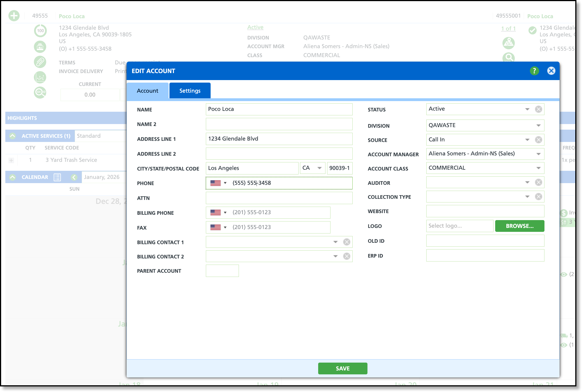Switch to the Settings tab
Image resolution: width=582 pixels, height=392 pixels.
tap(190, 91)
